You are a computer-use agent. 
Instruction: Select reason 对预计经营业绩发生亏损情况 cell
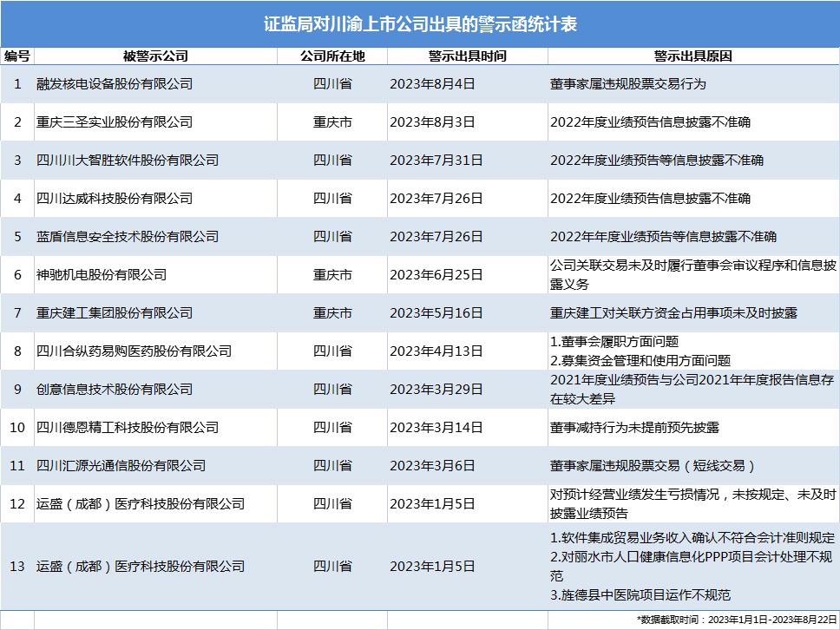tap(693, 504)
